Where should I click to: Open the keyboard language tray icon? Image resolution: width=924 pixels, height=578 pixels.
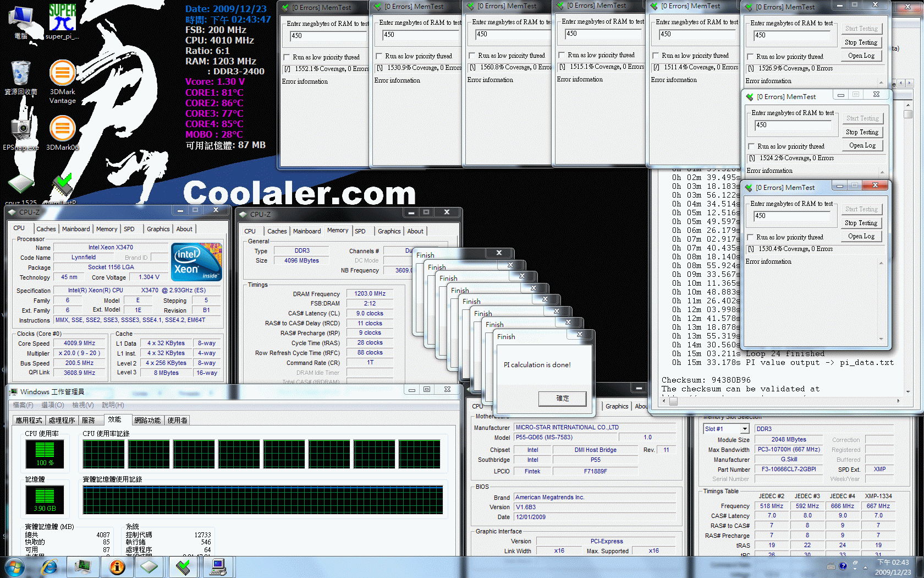pyautogui.click(x=831, y=566)
